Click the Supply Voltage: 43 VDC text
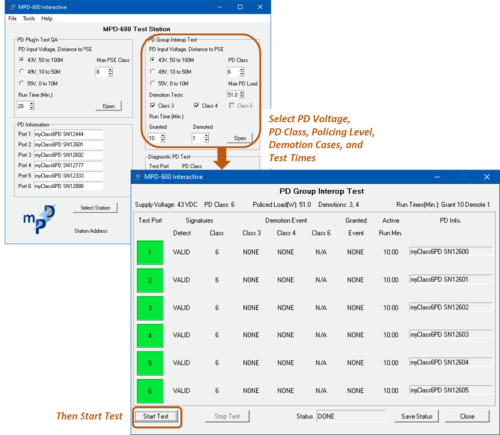This screenshot has width=500, height=435. [x=166, y=205]
